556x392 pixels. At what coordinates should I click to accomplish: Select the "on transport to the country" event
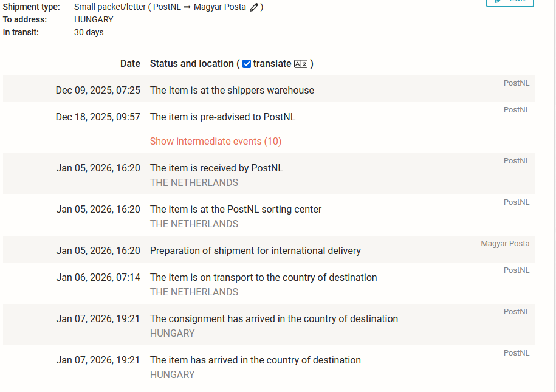[263, 278]
